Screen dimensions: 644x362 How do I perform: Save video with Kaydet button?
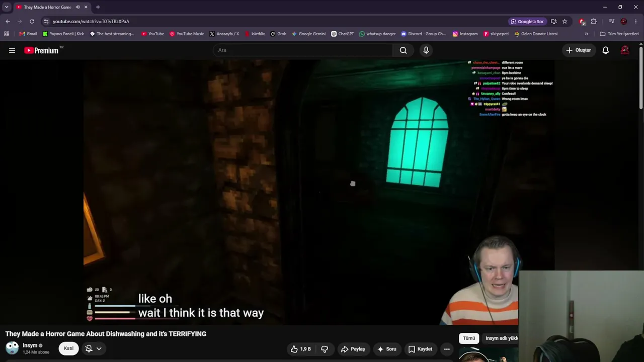(x=420, y=349)
